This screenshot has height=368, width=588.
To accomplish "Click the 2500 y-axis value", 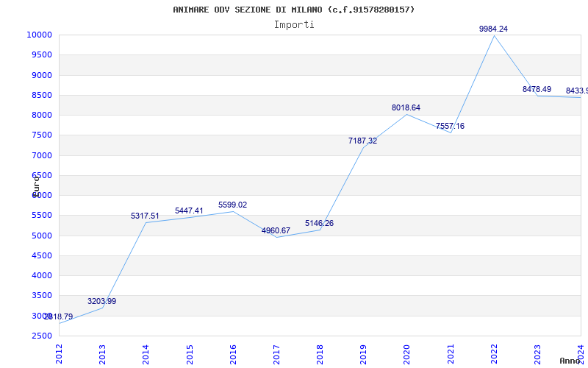I will click(41, 336).
